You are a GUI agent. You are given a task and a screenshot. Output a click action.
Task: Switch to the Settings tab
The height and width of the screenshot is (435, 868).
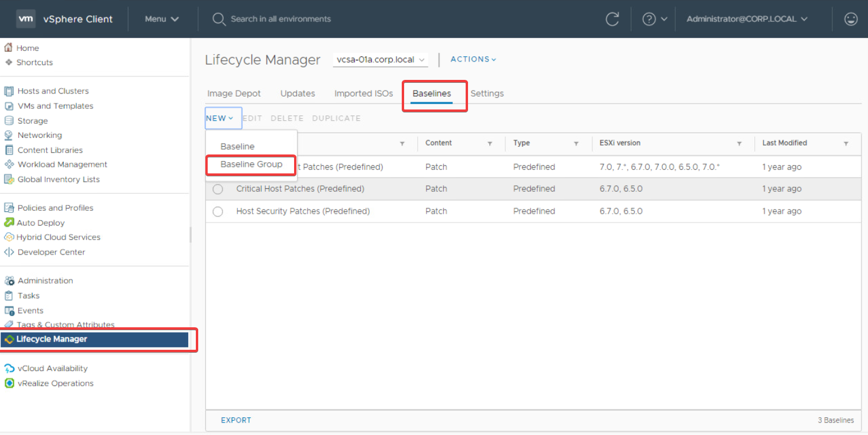[487, 94]
